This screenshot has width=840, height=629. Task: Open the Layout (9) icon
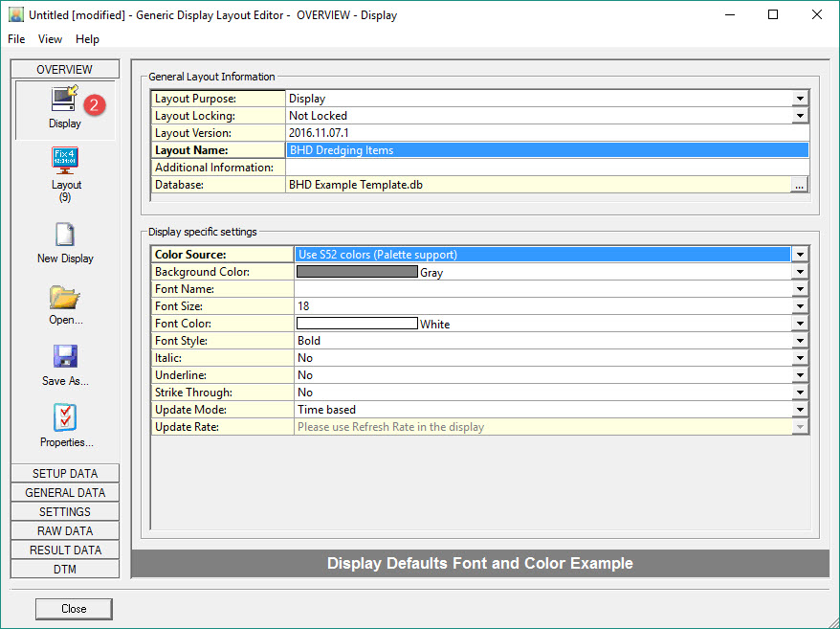[65, 160]
